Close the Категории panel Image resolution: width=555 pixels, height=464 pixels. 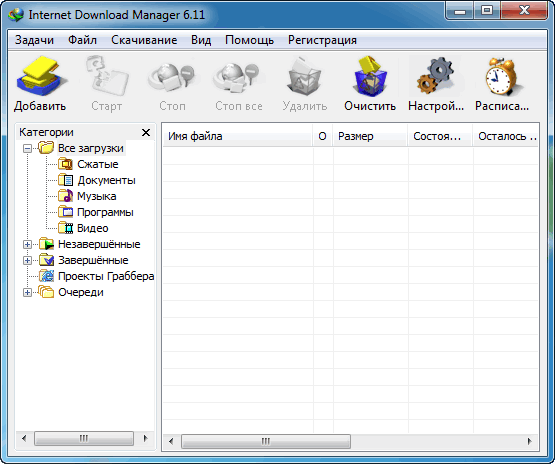tap(146, 133)
